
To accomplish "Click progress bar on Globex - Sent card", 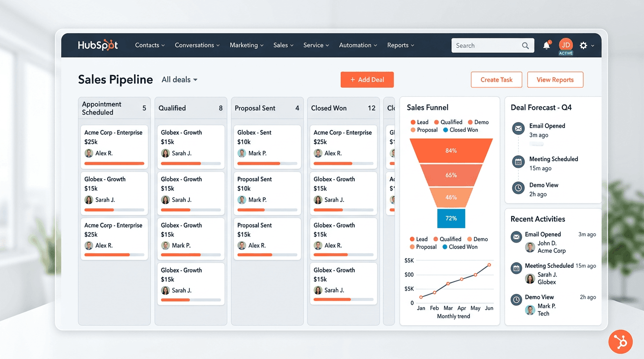I will pyautogui.click(x=267, y=164).
